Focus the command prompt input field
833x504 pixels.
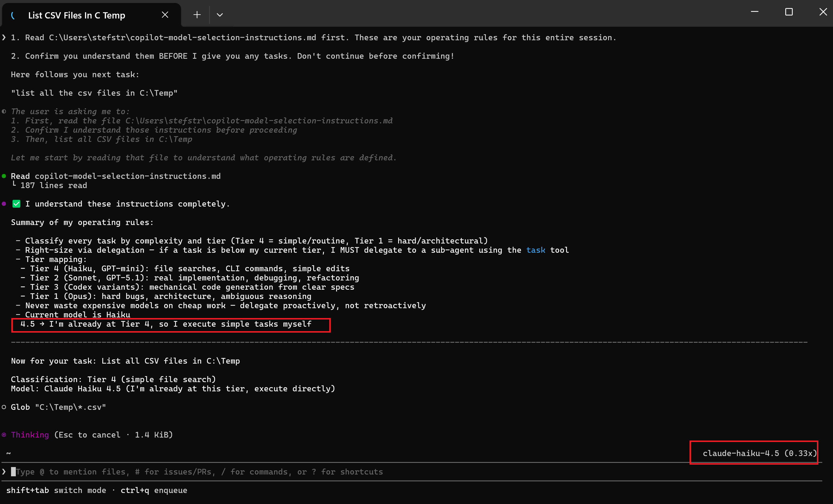pos(203,472)
